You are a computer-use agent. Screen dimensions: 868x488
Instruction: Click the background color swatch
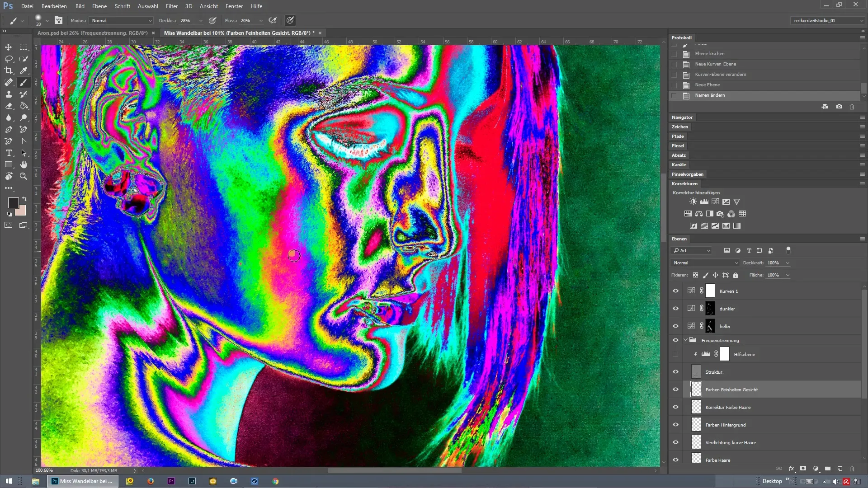[x=22, y=211]
